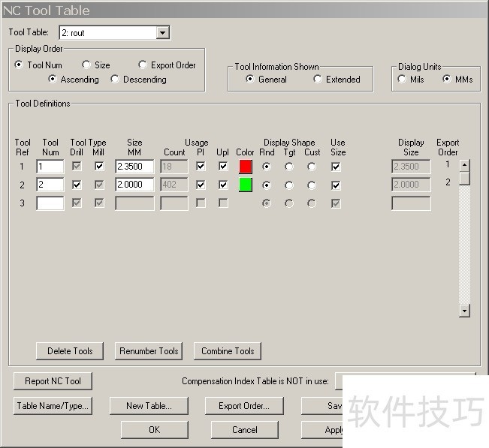The image size is (489, 448).
Task: Select the Size display order radio
Action: coord(87,65)
